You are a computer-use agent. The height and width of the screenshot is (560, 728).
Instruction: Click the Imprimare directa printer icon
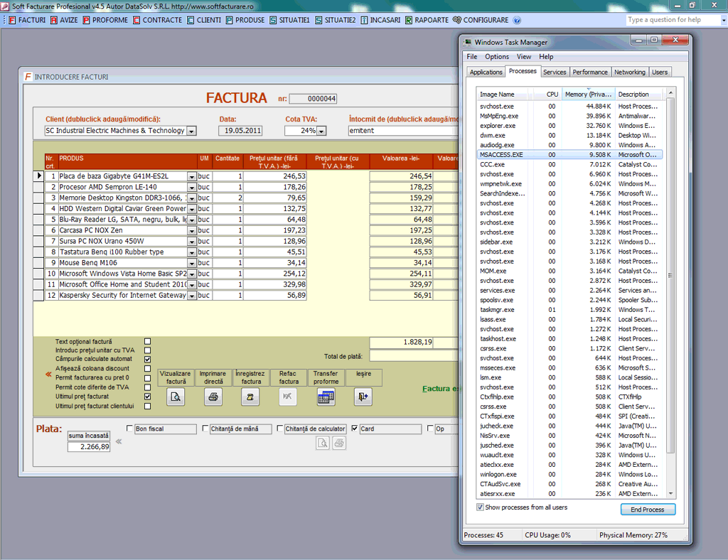pyautogui.click(x=213, y=397)
